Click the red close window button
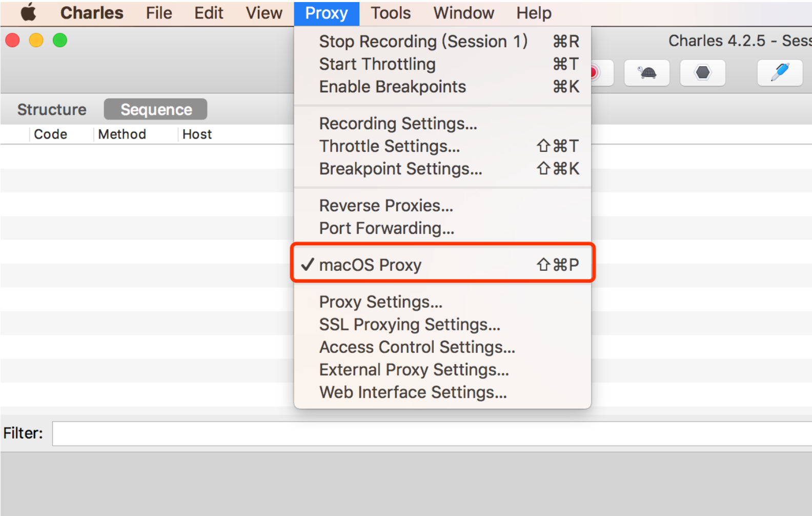 coord(13,40)
